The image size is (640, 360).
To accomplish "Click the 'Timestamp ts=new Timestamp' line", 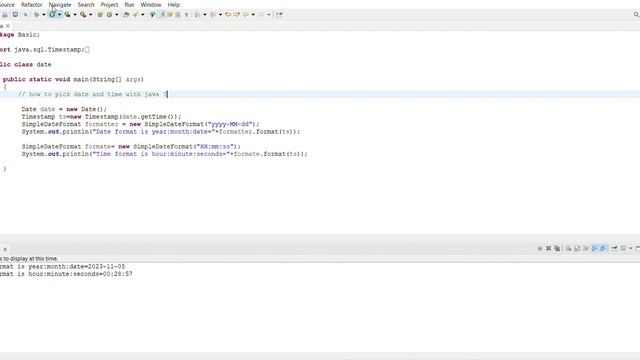I will pos(101,117).
